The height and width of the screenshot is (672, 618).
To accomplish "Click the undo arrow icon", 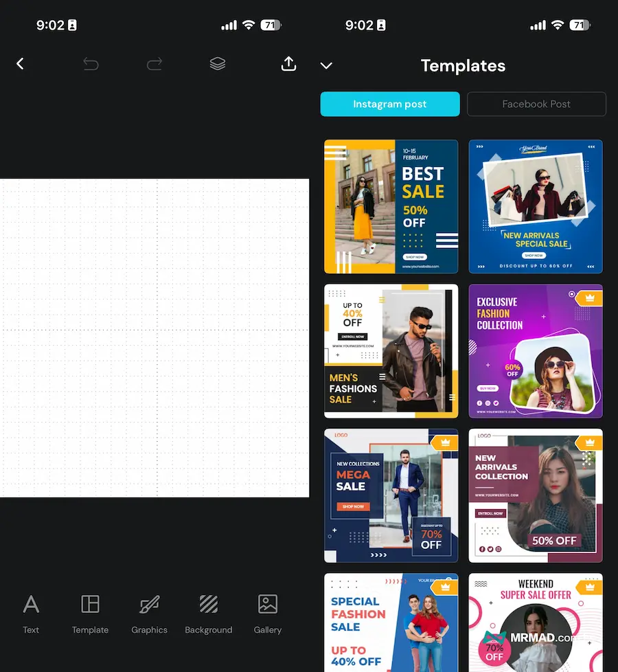I will click(x=91, y=64).
